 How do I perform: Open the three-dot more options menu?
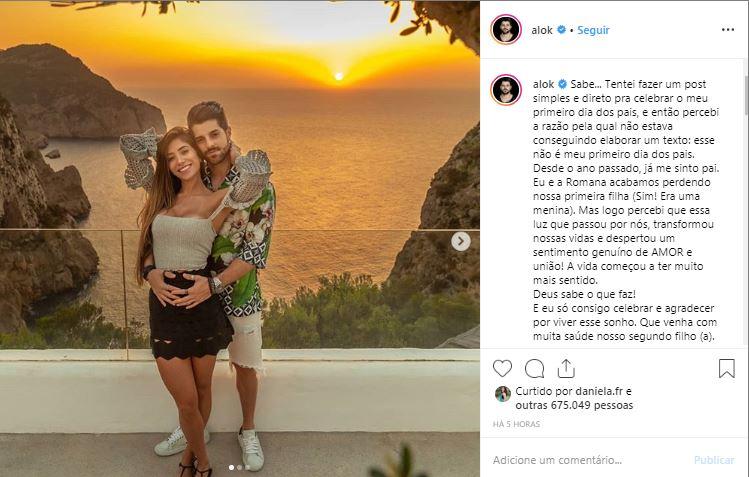727,30
